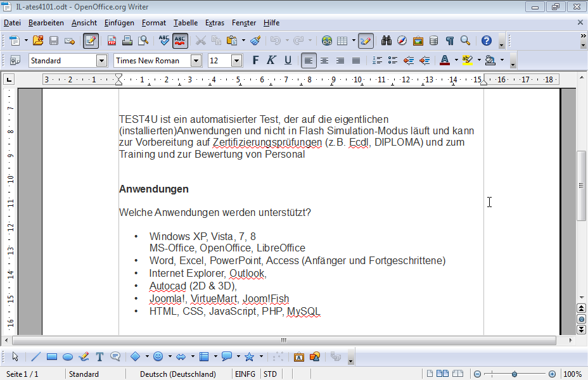Toggle underline U formatting
This screenshot has width=588, height=380.
[288, 60]
